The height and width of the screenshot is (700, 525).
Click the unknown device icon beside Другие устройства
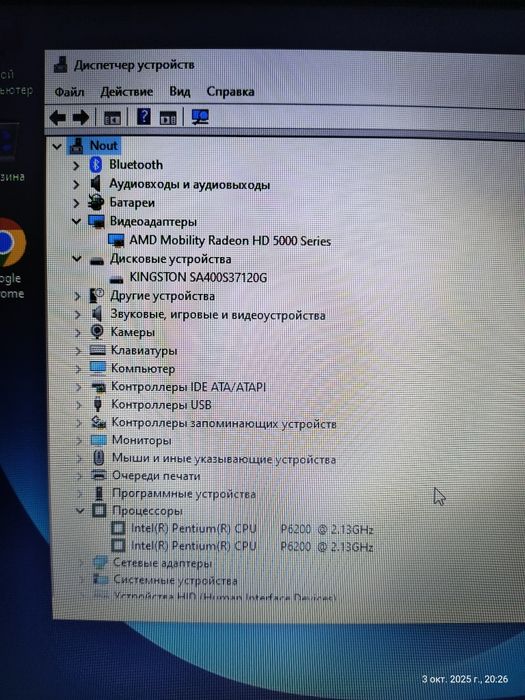pos(96,296)
